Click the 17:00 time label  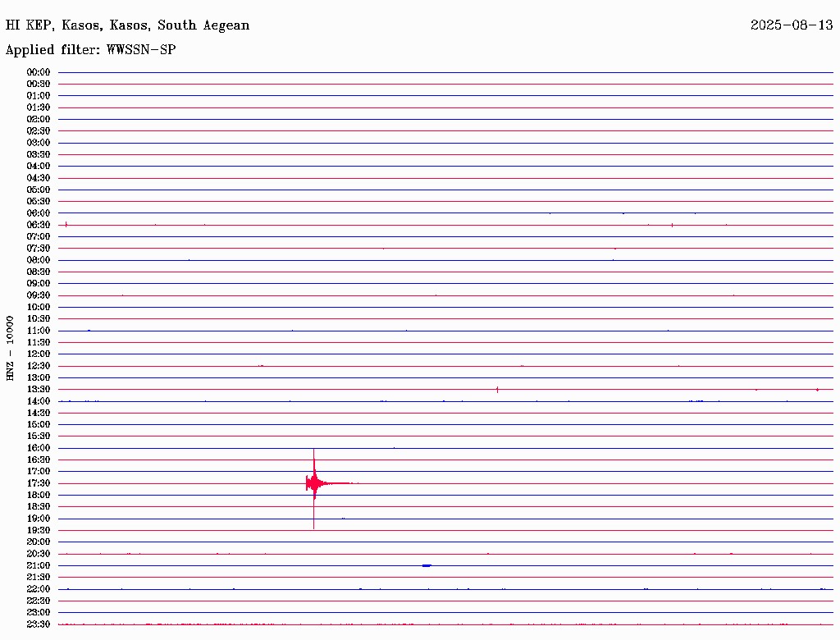coord(38,471)
